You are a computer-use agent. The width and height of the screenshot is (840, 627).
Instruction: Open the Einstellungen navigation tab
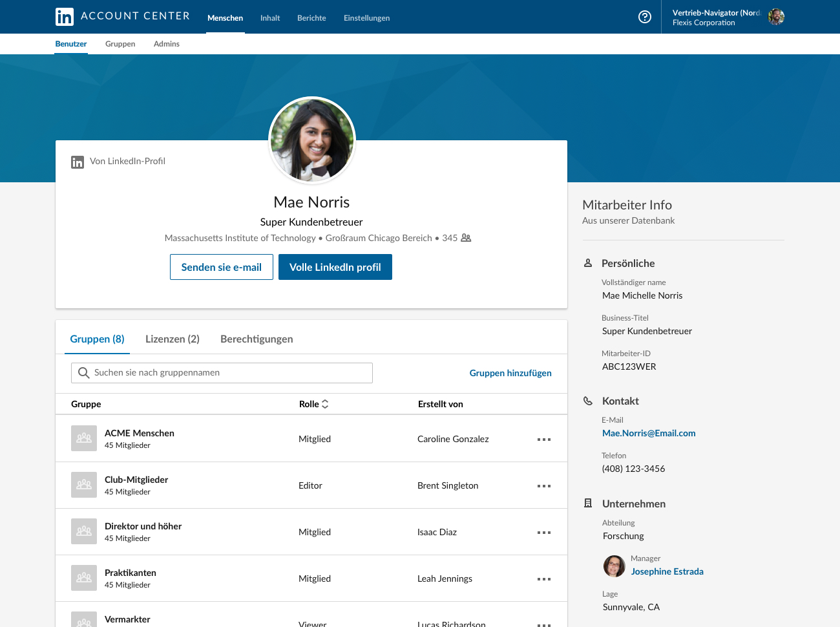367,18
